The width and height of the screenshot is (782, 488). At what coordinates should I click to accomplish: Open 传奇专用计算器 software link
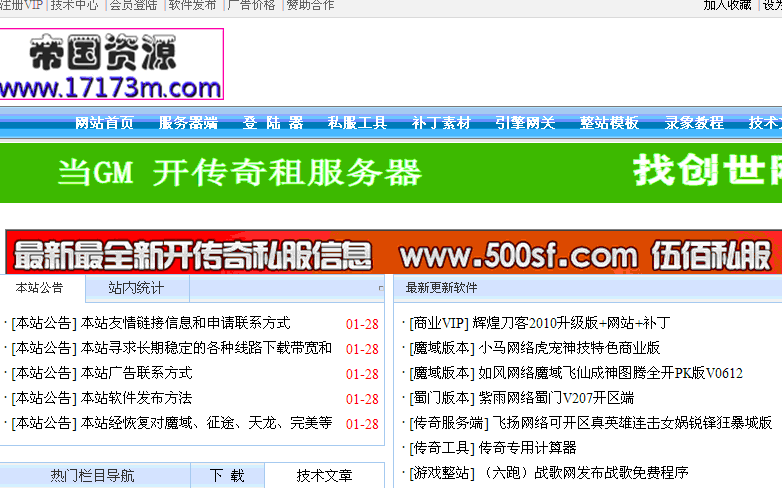(527, 447)
